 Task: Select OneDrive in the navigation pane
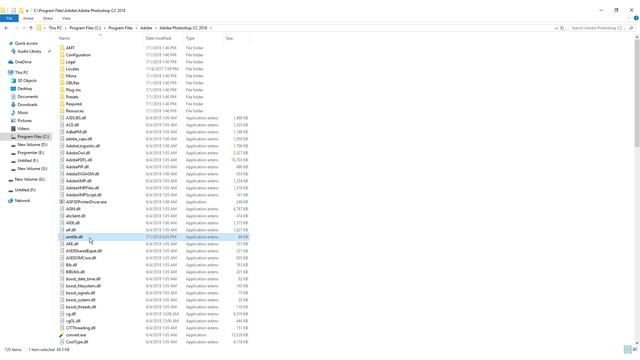point(23,62)
